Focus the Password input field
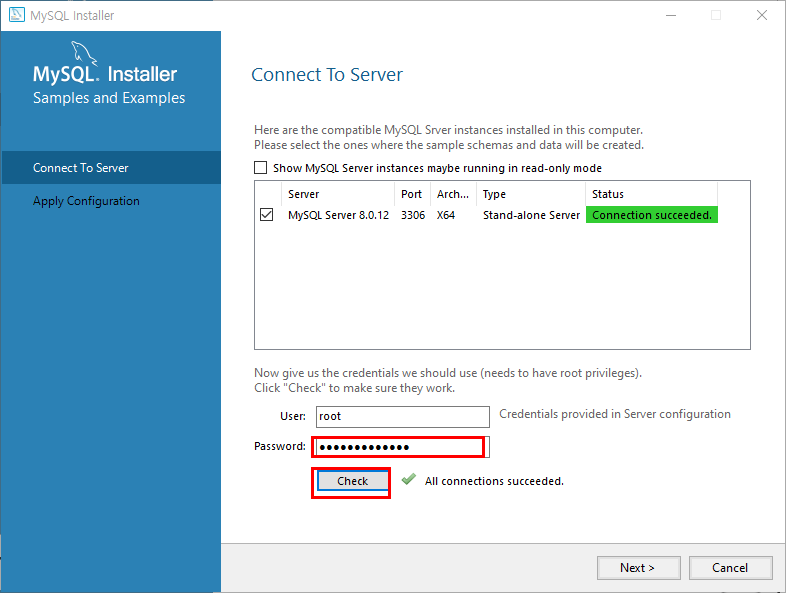786x593 pixels. coord(403,447)
